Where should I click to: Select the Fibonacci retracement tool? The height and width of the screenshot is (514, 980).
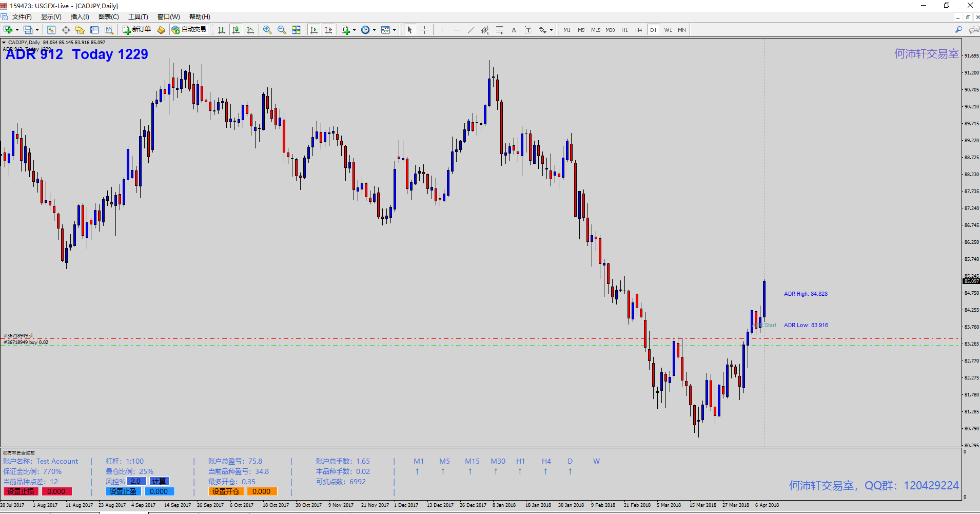click(499, 30)
